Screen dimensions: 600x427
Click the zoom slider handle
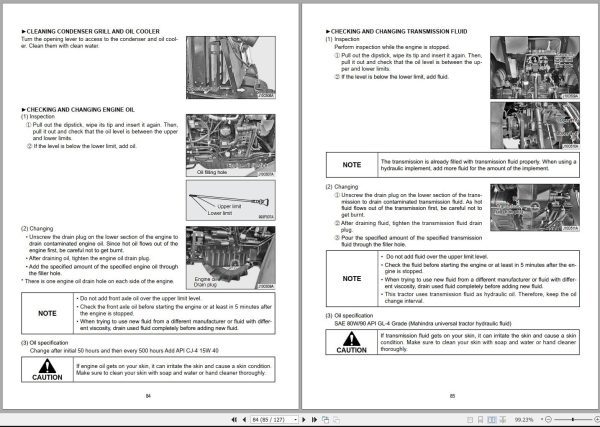coord(573,420)
